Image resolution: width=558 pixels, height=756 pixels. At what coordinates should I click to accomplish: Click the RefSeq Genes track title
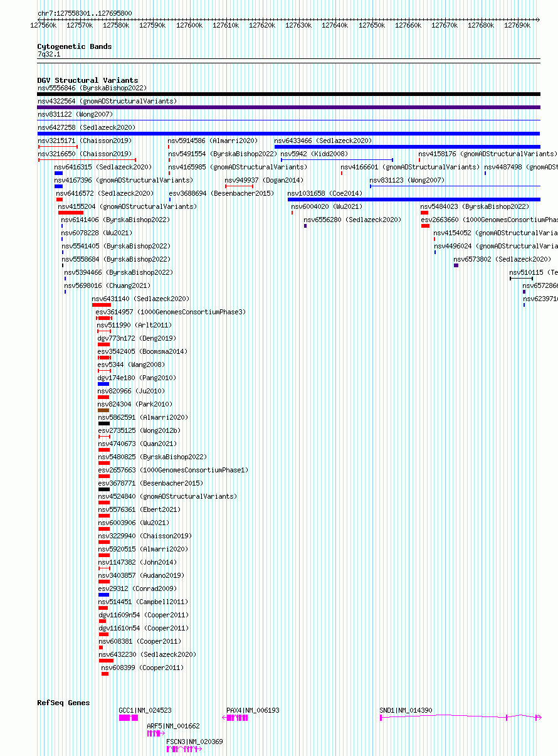[63, 703]
